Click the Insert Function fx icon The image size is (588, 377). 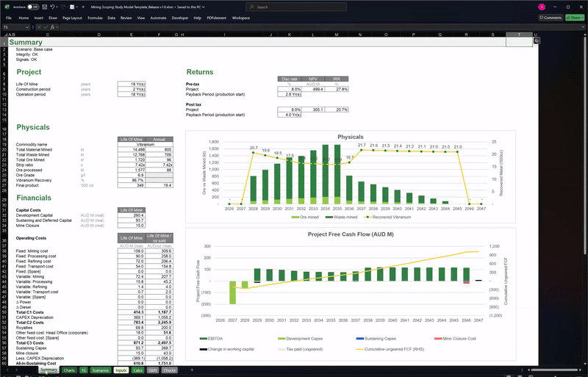(x=52, y=27)
